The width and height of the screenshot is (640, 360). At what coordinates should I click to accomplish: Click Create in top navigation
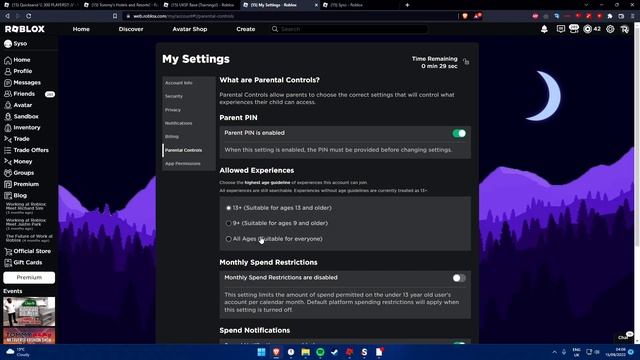(246, 29)
